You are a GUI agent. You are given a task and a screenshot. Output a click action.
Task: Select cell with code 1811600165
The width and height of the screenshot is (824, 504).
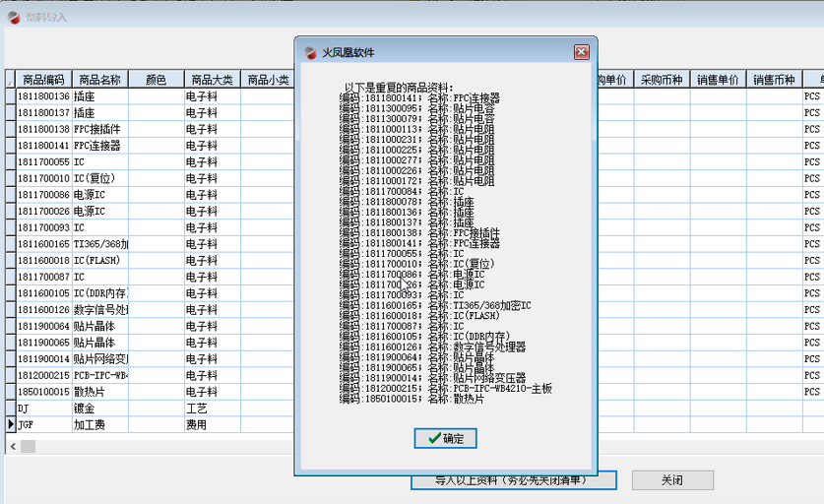[x=43, y=244]
